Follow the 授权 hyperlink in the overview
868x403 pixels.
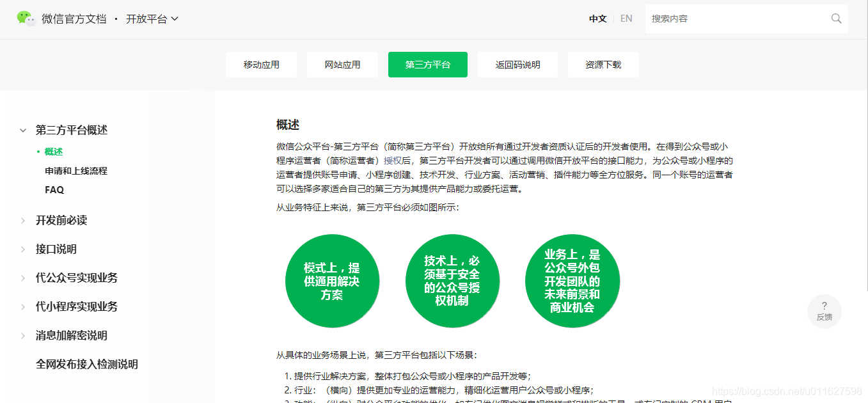click(392, 161)
